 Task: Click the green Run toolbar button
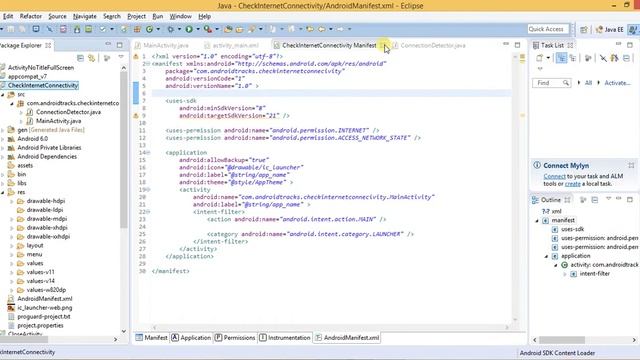pyautogui.click(x=189, y=29)
